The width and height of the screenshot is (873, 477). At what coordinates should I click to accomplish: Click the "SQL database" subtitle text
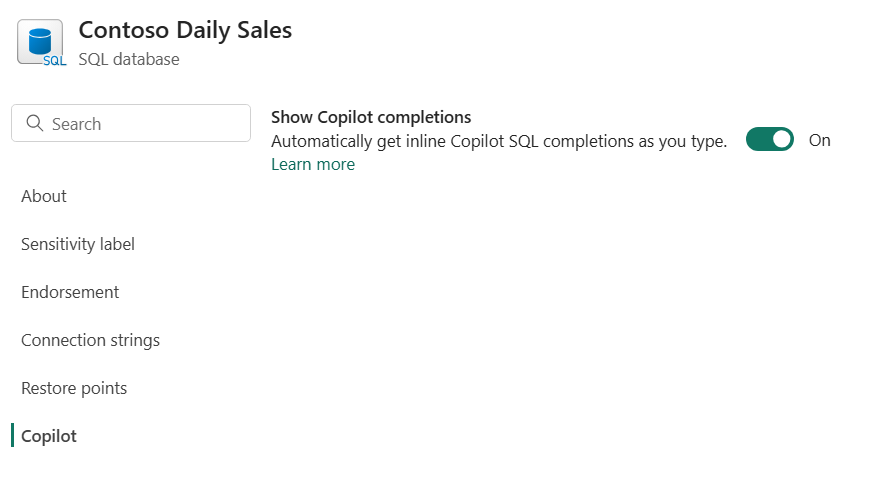129,59
